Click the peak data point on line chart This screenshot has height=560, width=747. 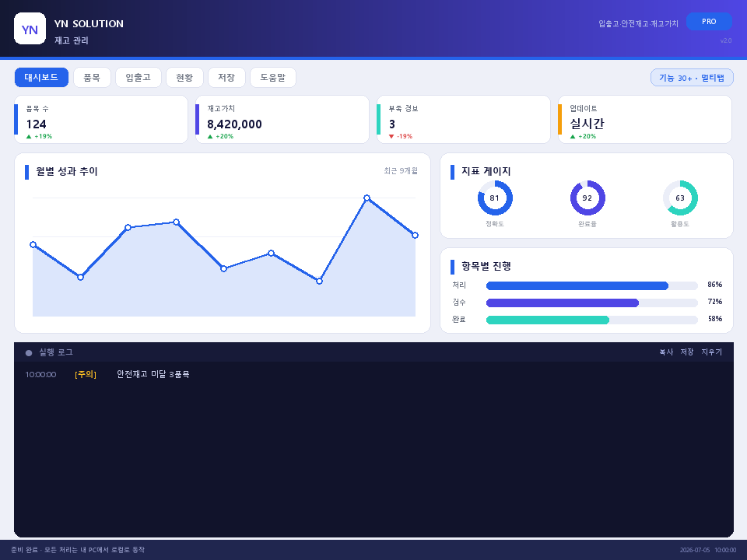point(366,198)
